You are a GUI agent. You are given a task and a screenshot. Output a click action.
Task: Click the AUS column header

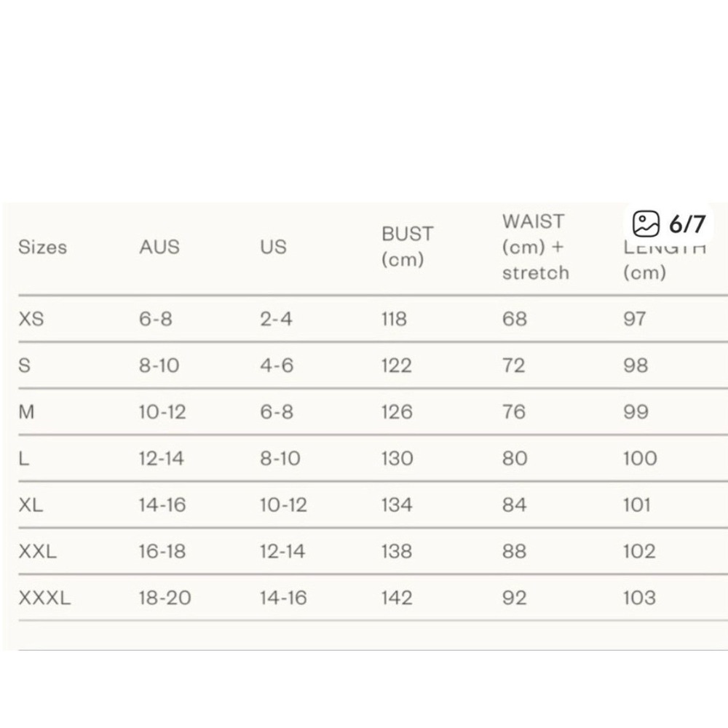click(x=159, y=247)
